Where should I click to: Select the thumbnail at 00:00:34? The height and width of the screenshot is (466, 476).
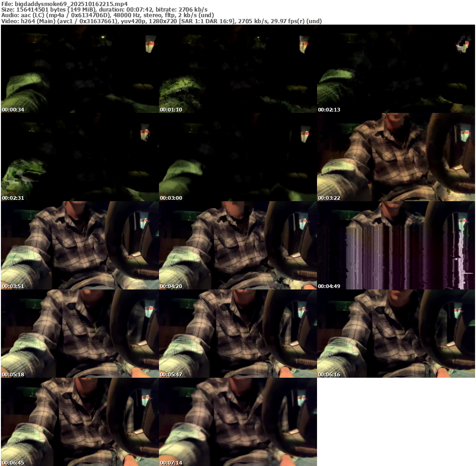(x=80, y=69)
